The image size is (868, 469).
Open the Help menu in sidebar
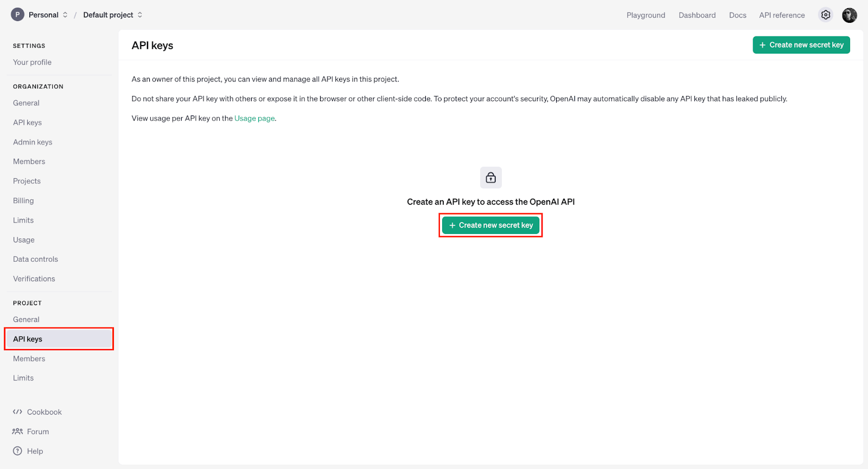point(35,451)
